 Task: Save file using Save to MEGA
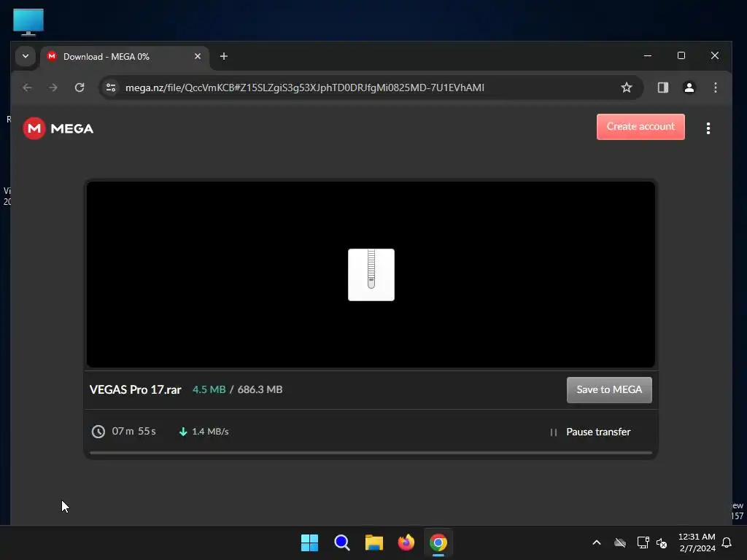coord(609,390)
